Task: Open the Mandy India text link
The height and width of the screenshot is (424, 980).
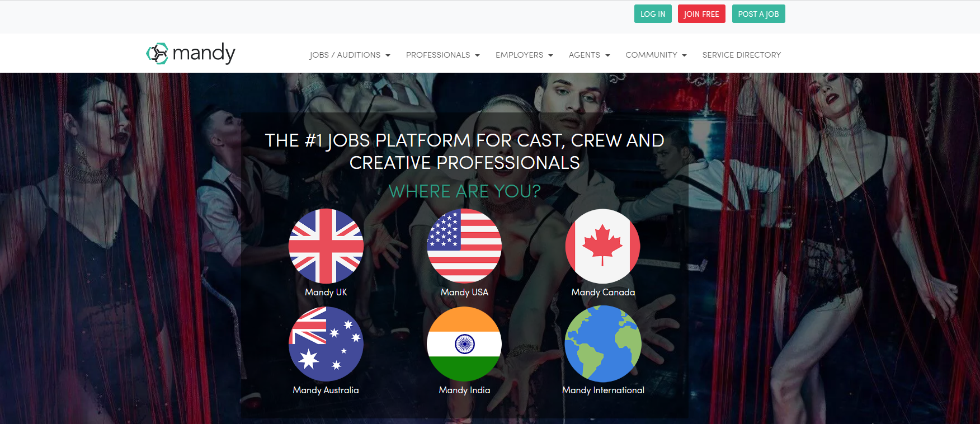Action: (x=464, y=390)
